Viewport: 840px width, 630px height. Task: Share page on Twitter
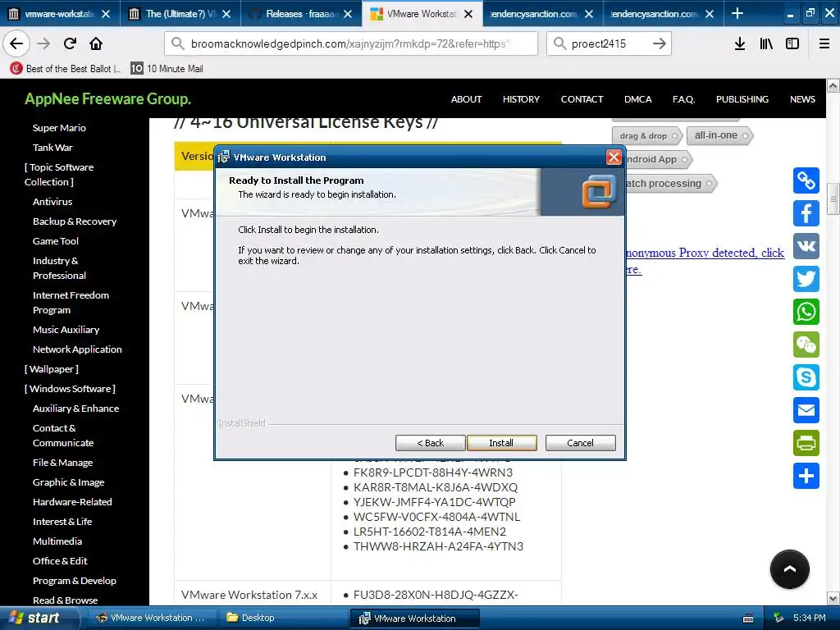tap(806, 279)
